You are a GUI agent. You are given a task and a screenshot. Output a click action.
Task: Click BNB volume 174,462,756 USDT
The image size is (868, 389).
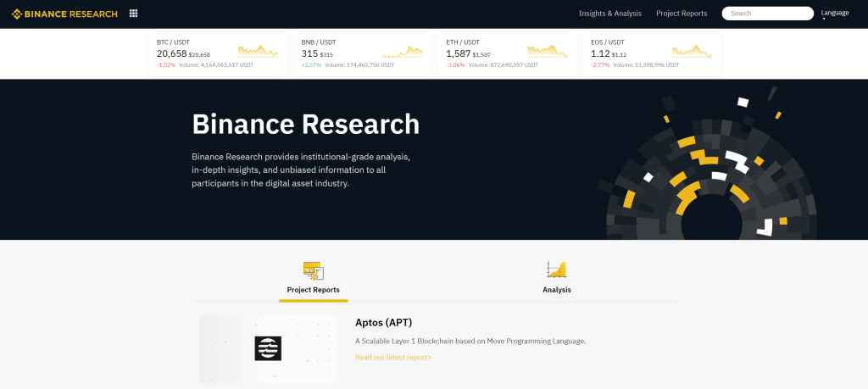coord(359,64)
